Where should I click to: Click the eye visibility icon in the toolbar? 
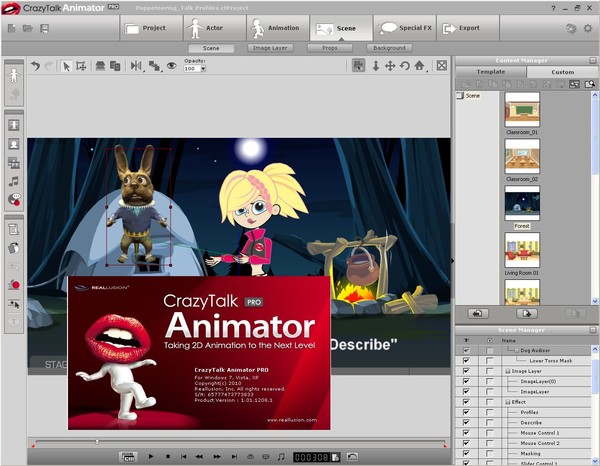click(x=171, y=65)
